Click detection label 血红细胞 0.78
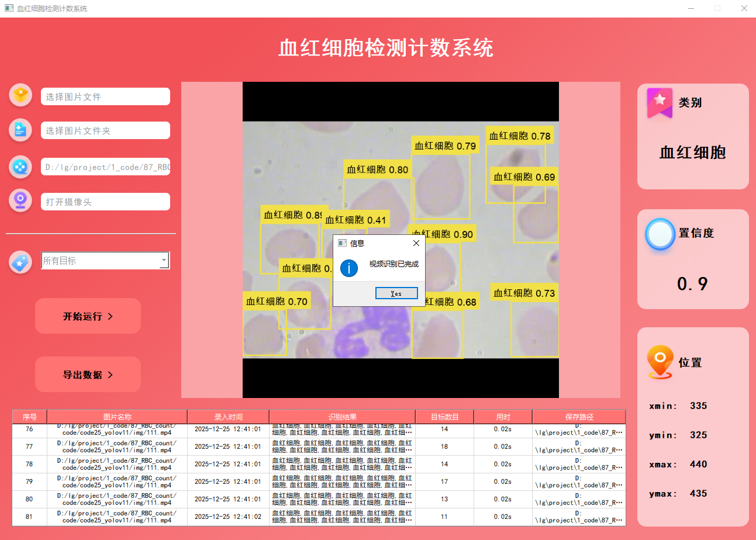 click(x=520, y=136)
